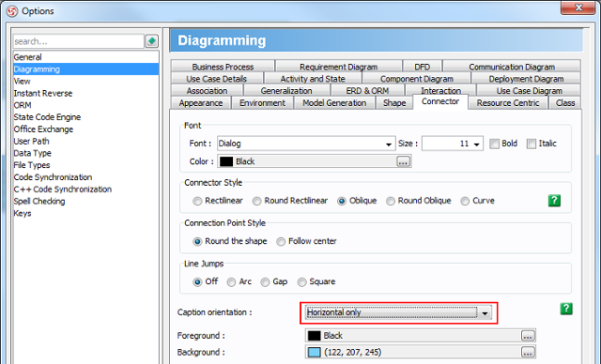601x364 pixels.
Task: Open help for Connector Style
Action: (554, 201)
